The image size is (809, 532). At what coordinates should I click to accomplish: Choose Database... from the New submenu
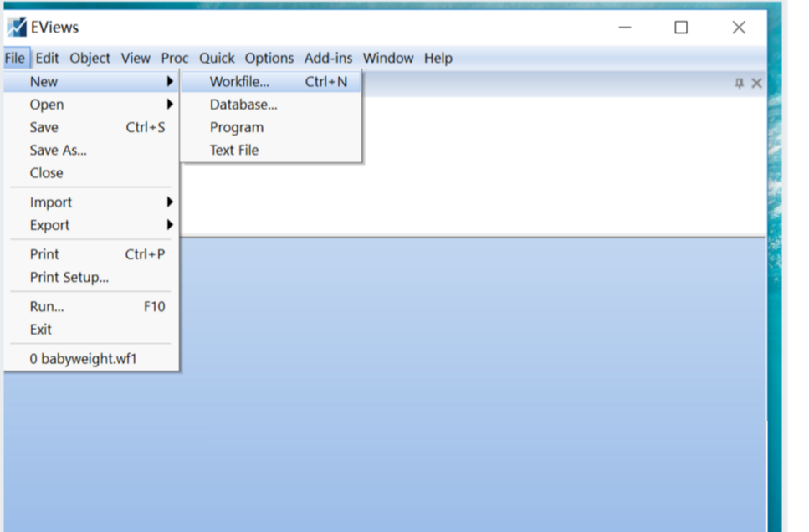pyautogui.click(x=271, y=105)
